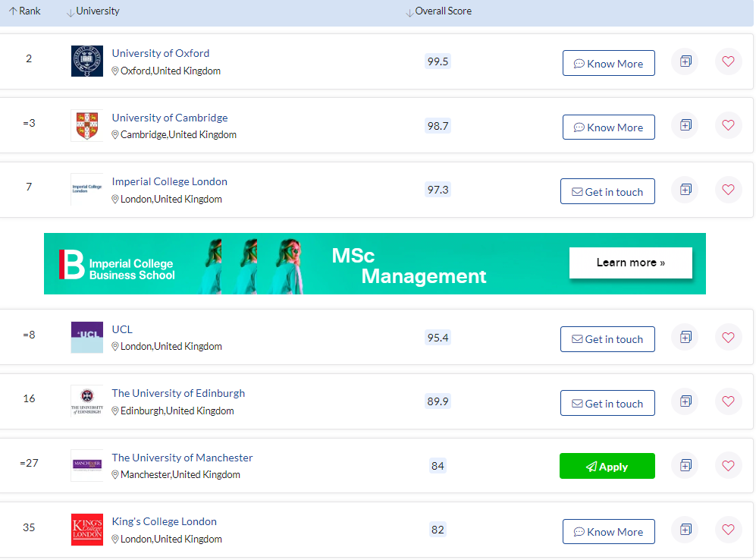Open the purple UCL logo
Viewport: 756px width, 560px height.
tap(86, 337)
